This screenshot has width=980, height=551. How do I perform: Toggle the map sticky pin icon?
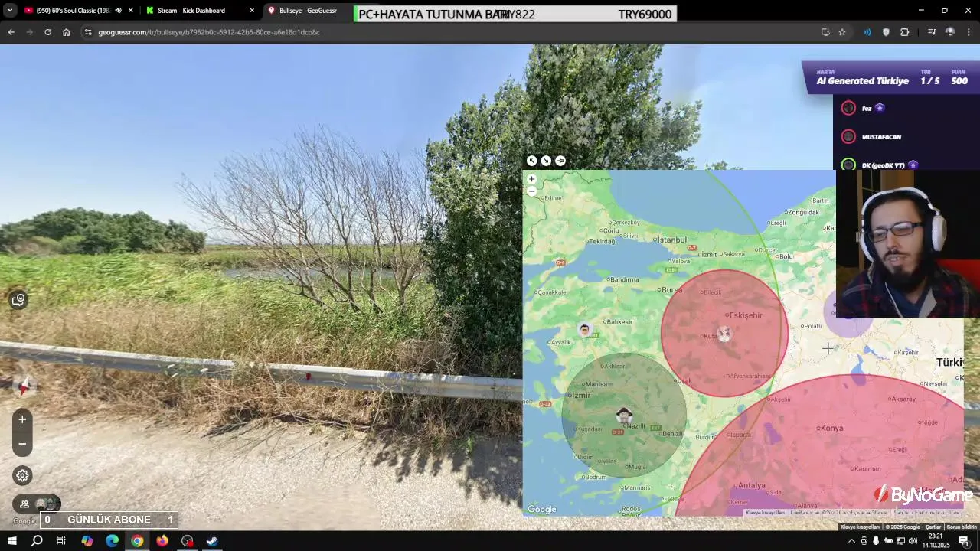[560, 161]
